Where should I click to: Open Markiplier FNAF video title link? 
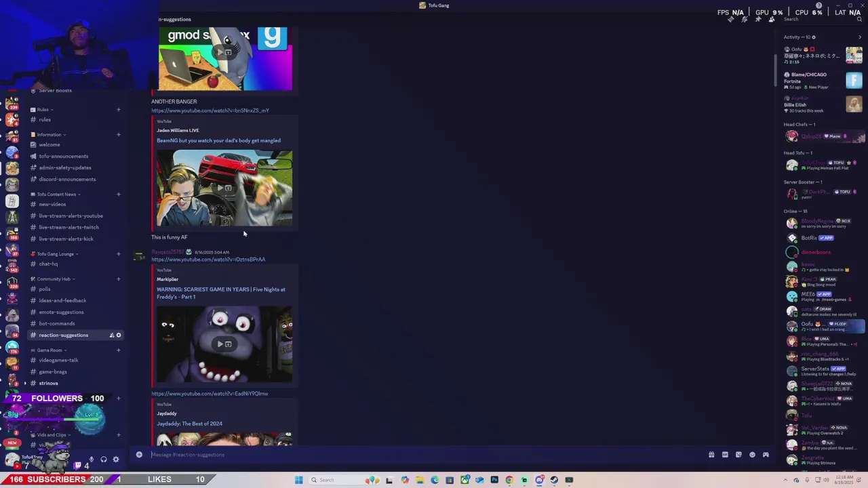pyautogui.click(x=221, y=293)
